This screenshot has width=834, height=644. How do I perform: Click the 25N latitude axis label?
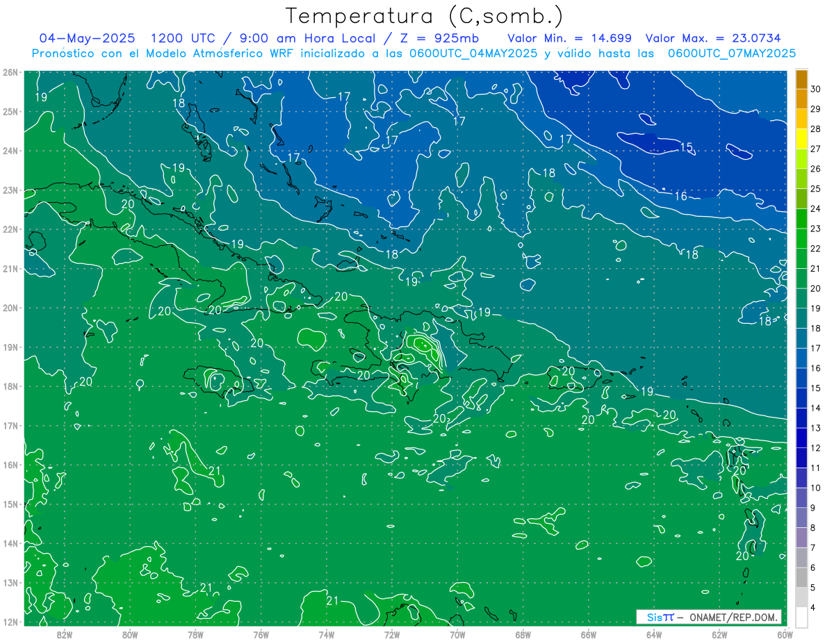(10, 112)
